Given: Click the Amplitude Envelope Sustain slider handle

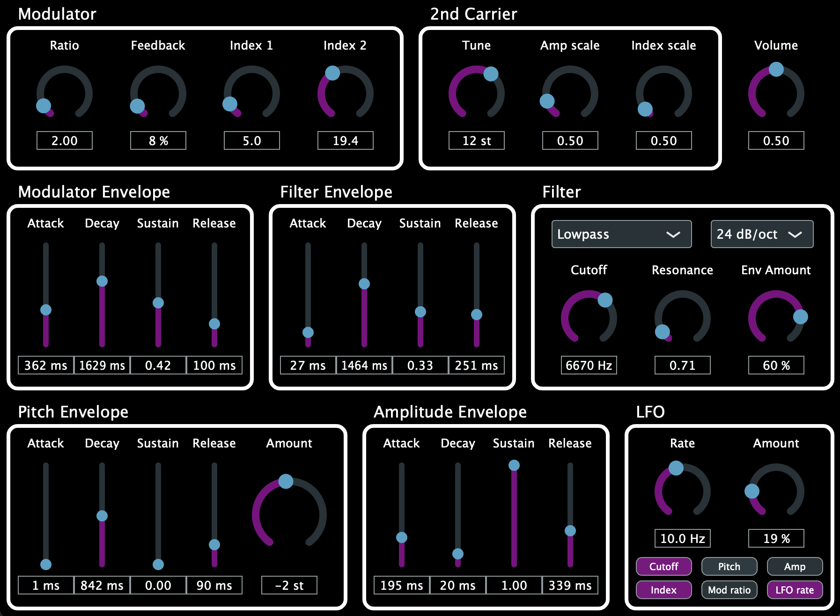Looking at the screenshot, I should (x=514, y=464).
